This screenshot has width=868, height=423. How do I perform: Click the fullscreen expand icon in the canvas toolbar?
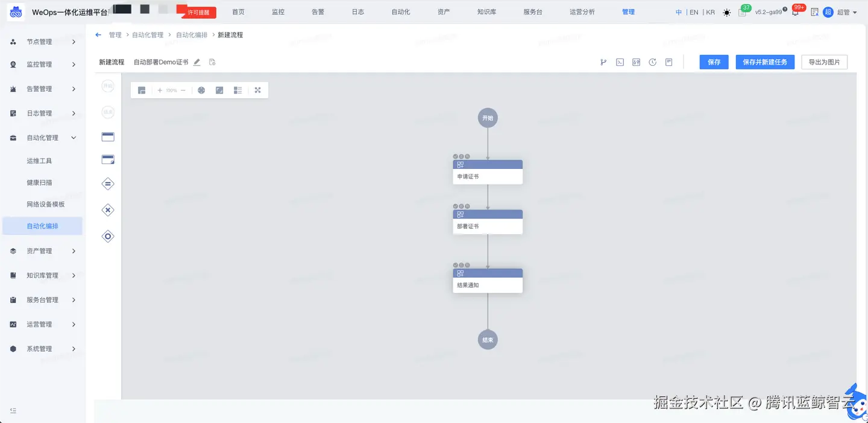(x=257, y=91)
